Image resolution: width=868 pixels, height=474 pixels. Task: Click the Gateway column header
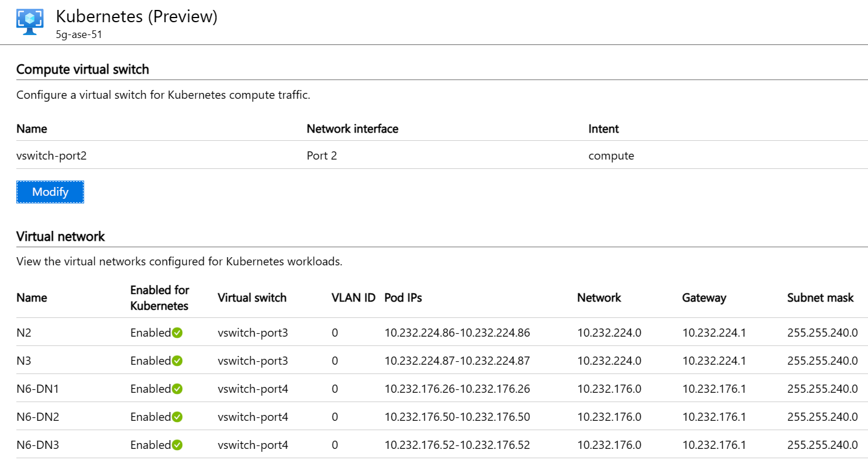pos(704,297)
